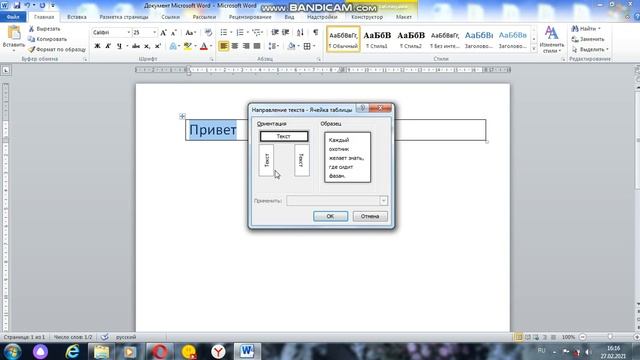Image resolution: width=640 pixels, height=360 pixels.
Task: Click the help question mark in the dialog
Action: pos(362,108)
